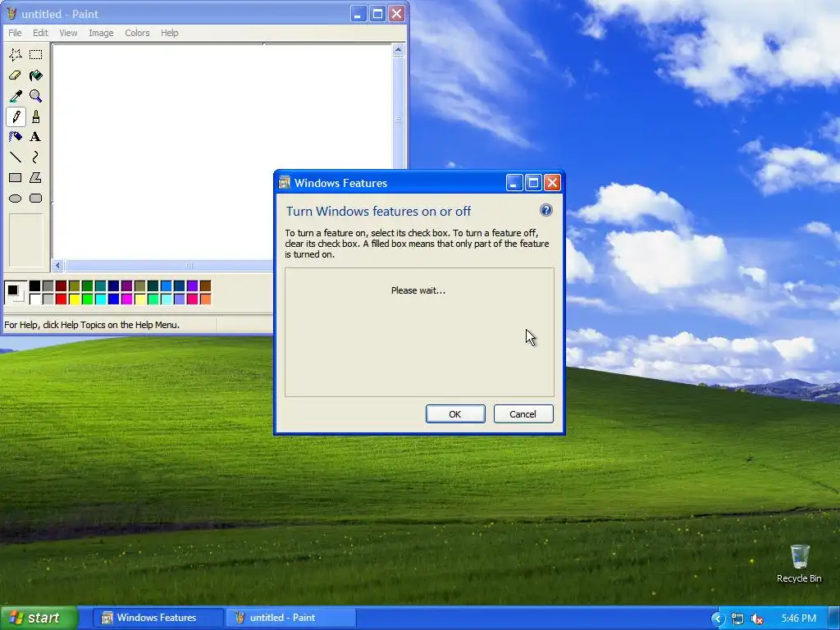
Task: Close the Windows Features dialog
Action: coord(552,183)
